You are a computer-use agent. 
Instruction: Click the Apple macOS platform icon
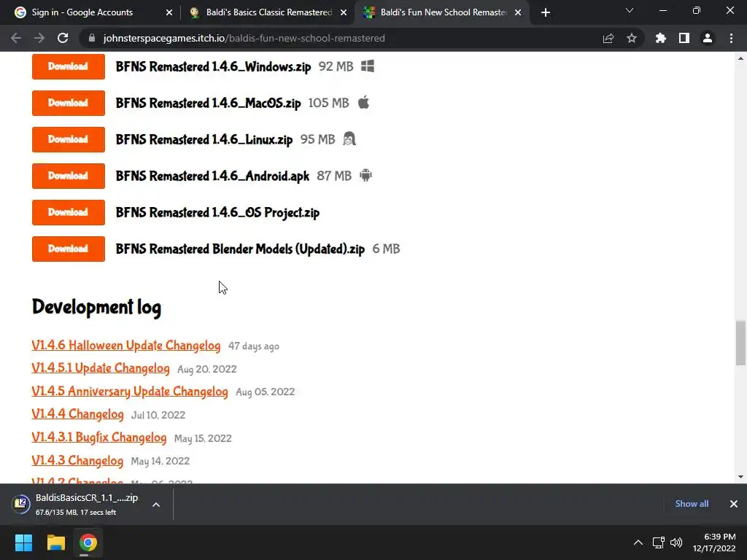coord(363,102)
